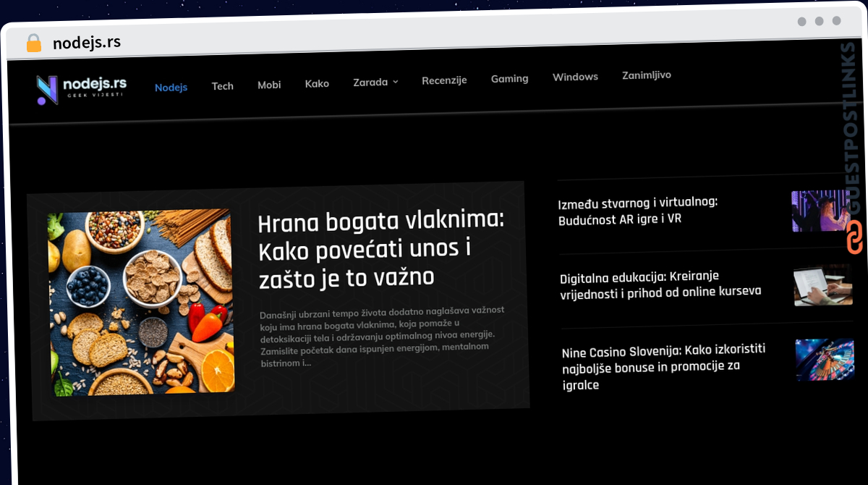Open the Recenzije section
This screenshot has width=868, height=485.
click(444, 80)
